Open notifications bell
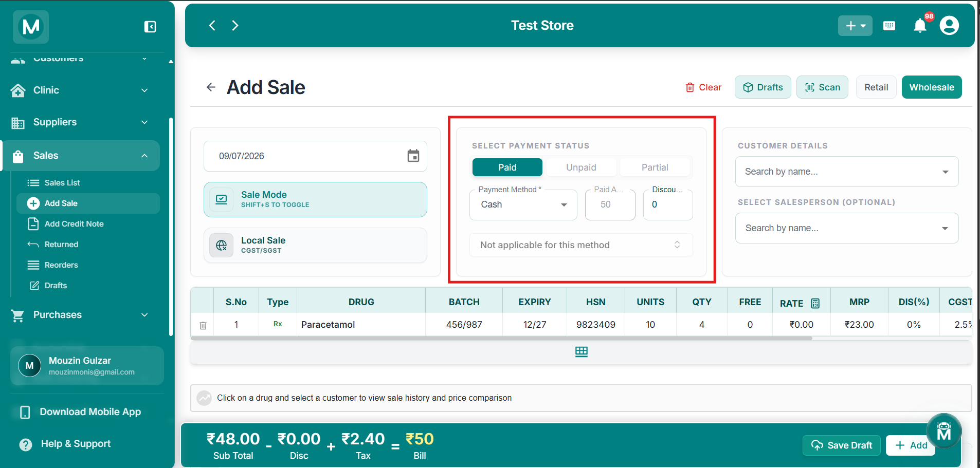 920,26
